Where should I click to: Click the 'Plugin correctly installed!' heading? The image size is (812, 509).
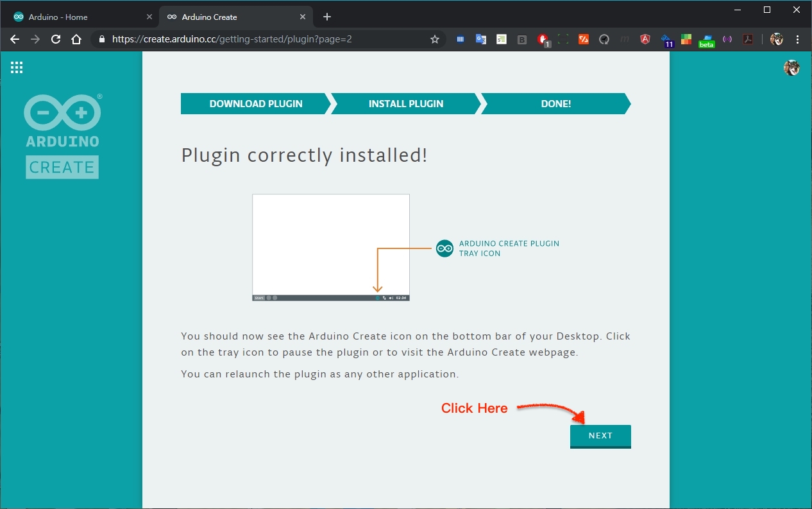coord(304,155)
